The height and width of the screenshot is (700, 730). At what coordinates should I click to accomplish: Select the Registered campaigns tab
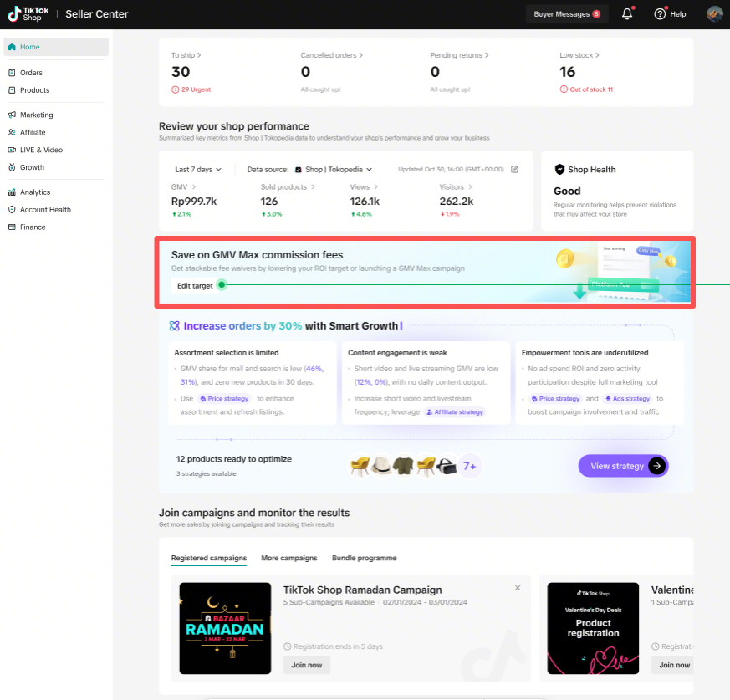(209, 559)
